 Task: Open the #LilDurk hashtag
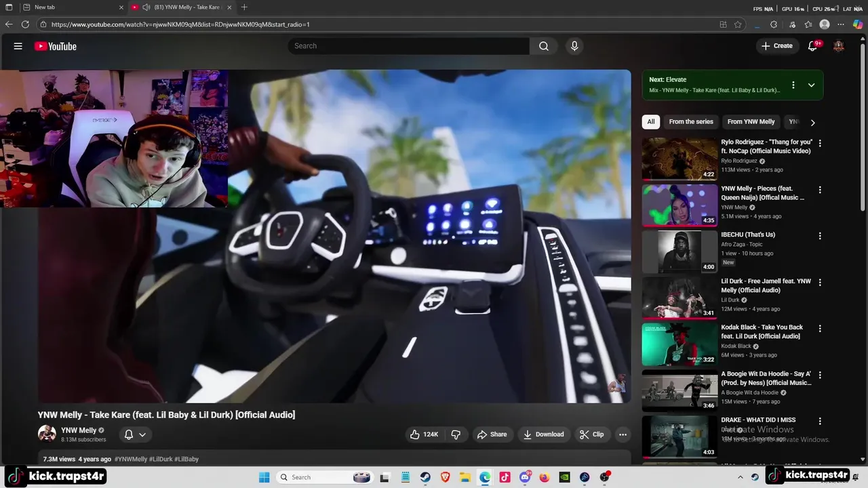pyautogui.click(x=161, y=459)
